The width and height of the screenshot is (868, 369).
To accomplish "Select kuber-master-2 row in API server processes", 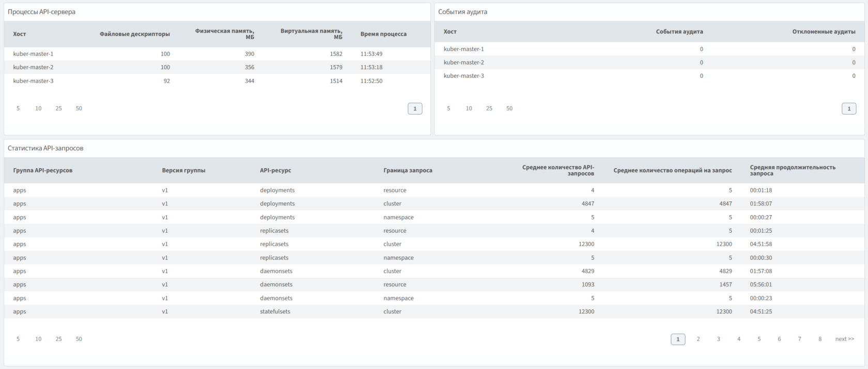I will coord(33,67).
